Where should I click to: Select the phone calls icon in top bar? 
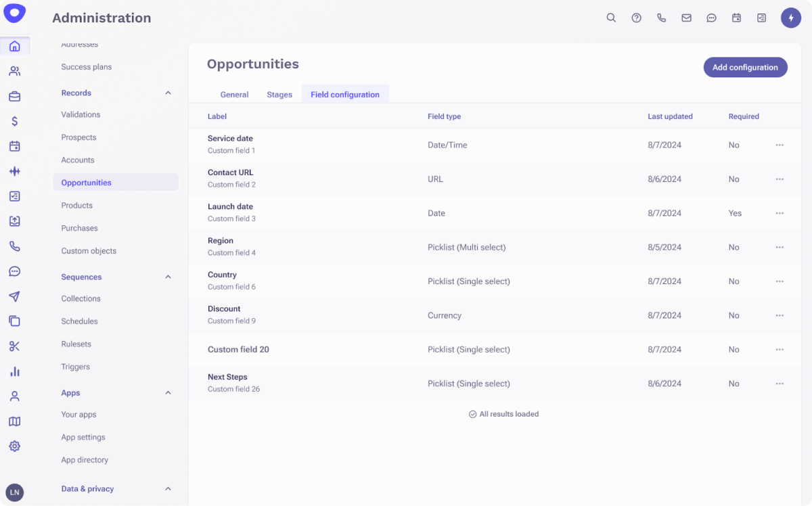661,18
